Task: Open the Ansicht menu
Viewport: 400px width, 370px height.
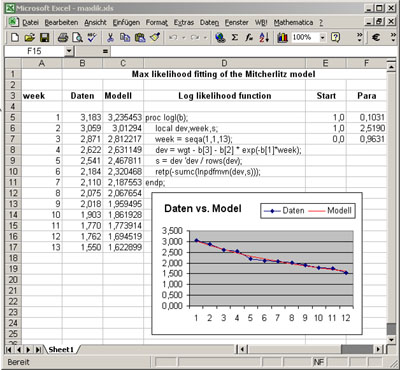Action: click(x=95, y=22)
